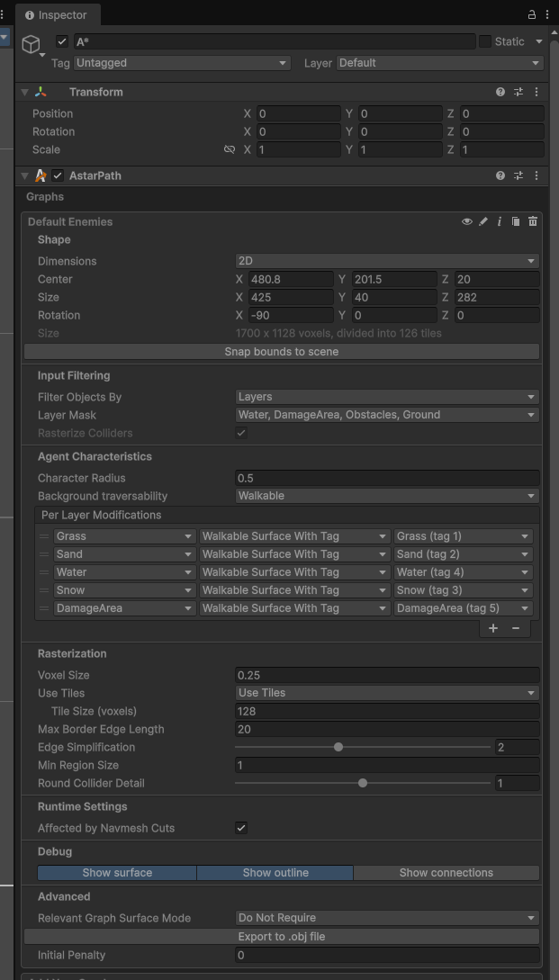
Task: Open the info icon on Default Enemies graph
Action: tap(500, 221)
